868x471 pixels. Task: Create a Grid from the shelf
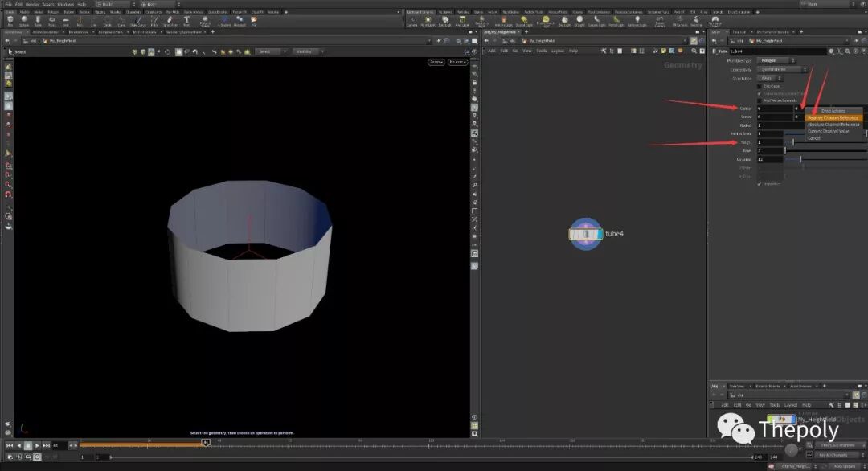66,21
